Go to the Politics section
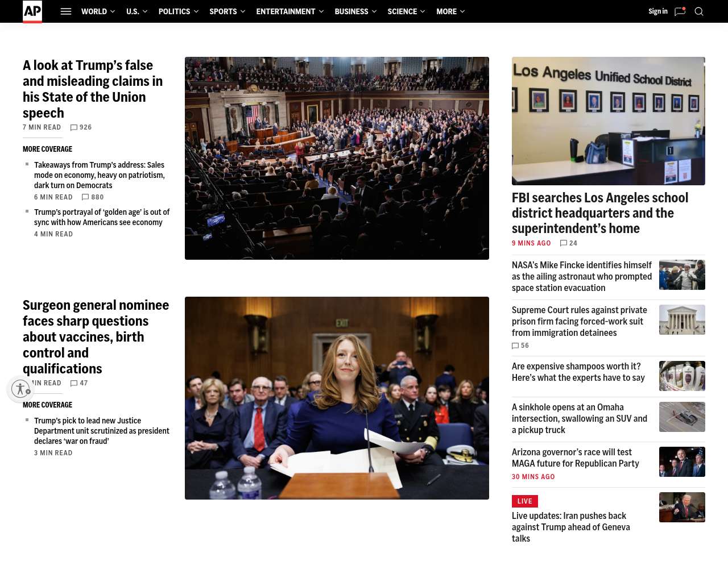This screenshot has height=582, width=728. coord(174,11)
